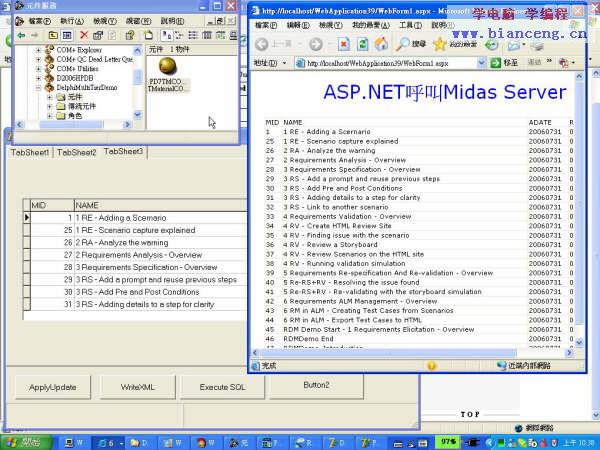This screenshot has height=450, width=600.
Task: Select Small Icons view icon
Action: click(x=179, y=36)
